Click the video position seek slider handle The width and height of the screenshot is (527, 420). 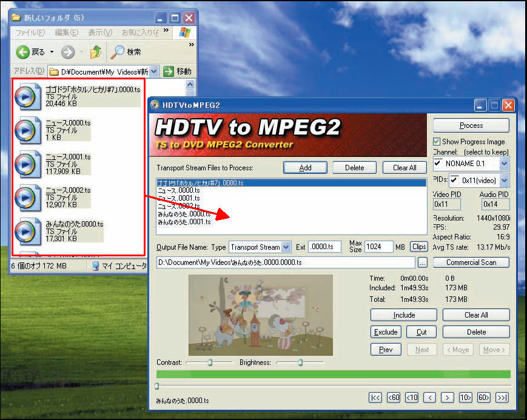click(x=157, y=386)
